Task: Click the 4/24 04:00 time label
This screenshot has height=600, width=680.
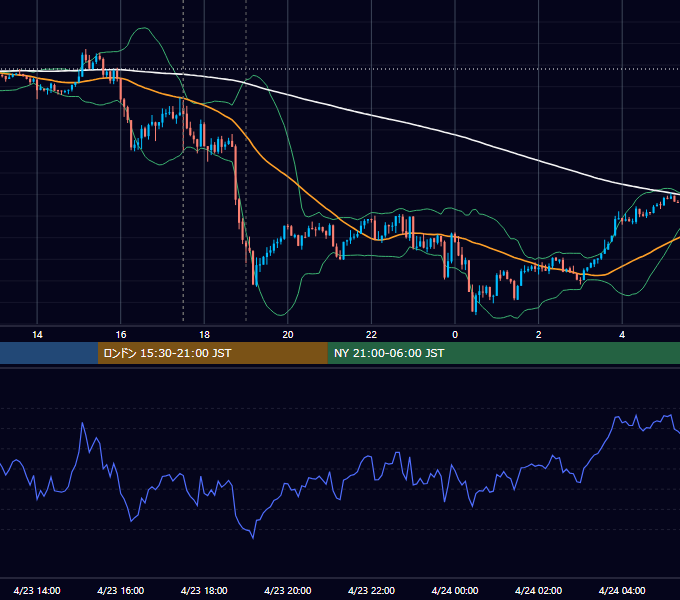Action: click(622, 590)
